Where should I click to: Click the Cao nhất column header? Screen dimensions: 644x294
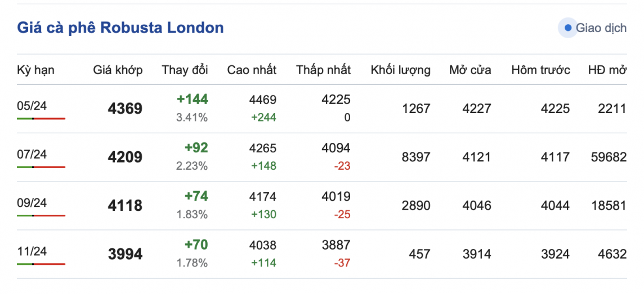pyautogui.click(x=252, y=70)
